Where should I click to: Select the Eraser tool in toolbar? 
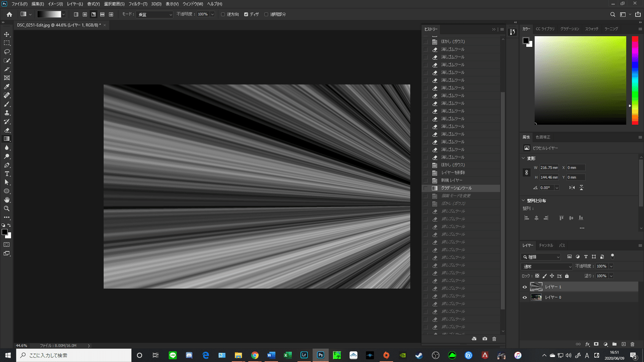tap(7, 130)
